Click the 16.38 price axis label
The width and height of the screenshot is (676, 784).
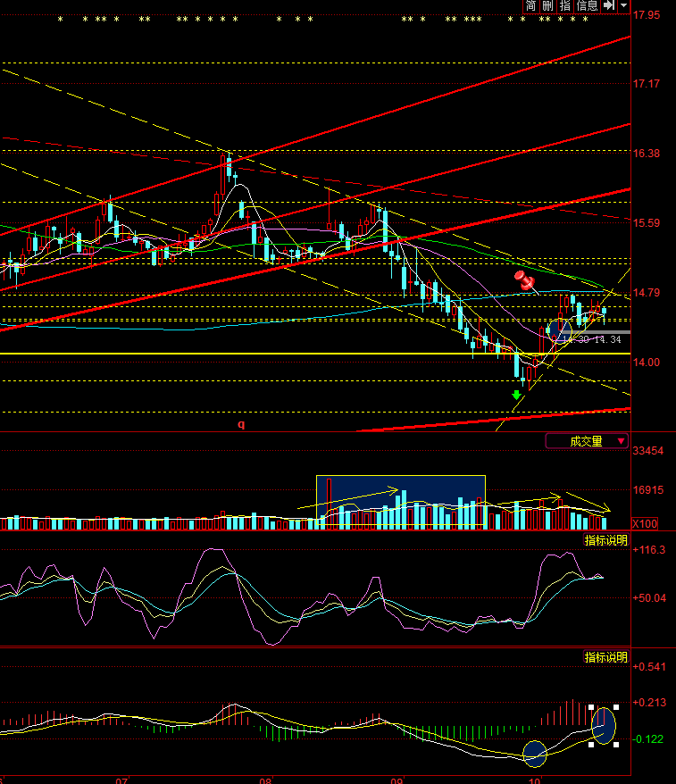coord(646,154)
